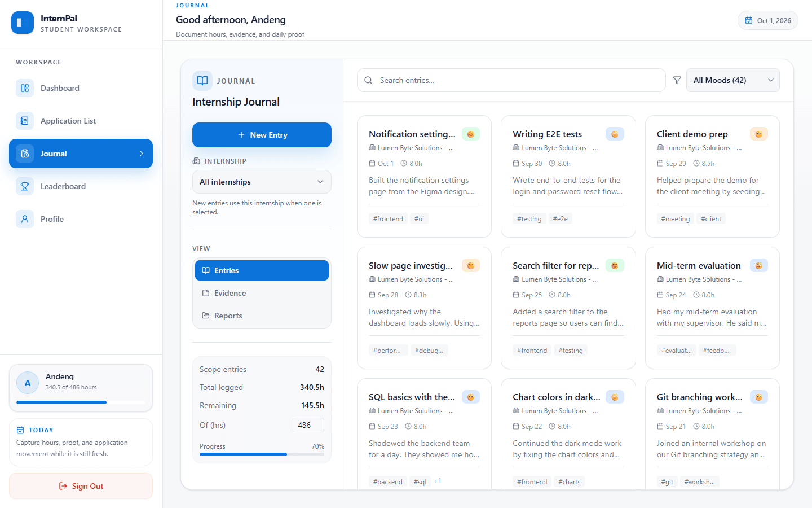
Task: Click mood emoji on Writing E2E tests card
Action: pyautogui.click(x=615, y=134)
